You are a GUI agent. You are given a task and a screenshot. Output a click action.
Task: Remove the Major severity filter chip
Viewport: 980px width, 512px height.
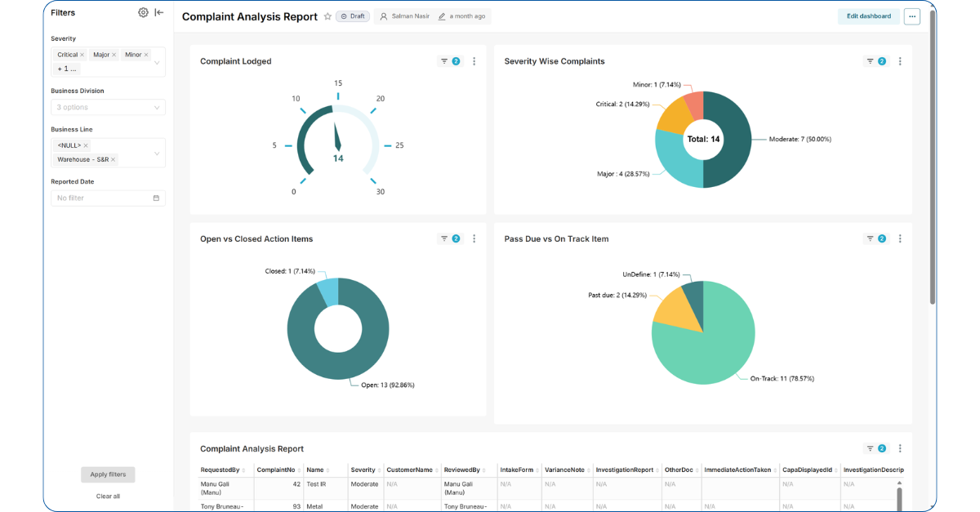[x=113, y=54]
